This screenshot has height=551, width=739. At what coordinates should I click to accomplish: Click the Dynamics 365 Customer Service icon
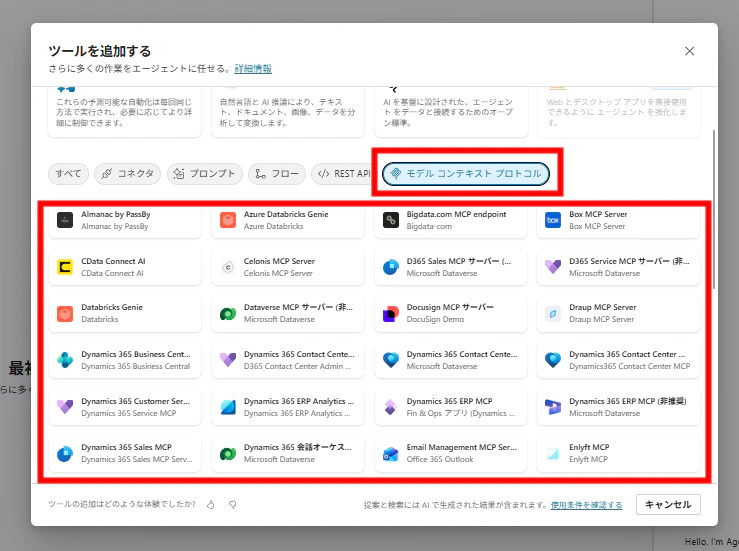(65, 407)
